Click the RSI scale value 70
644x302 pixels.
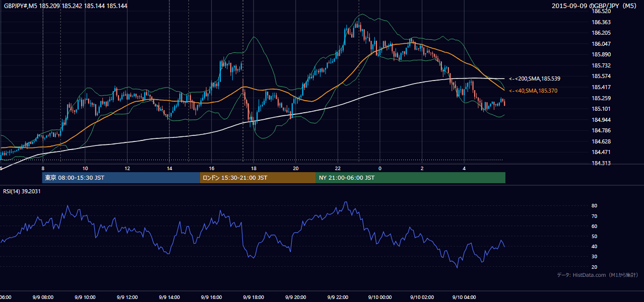[x=594, y=216]
